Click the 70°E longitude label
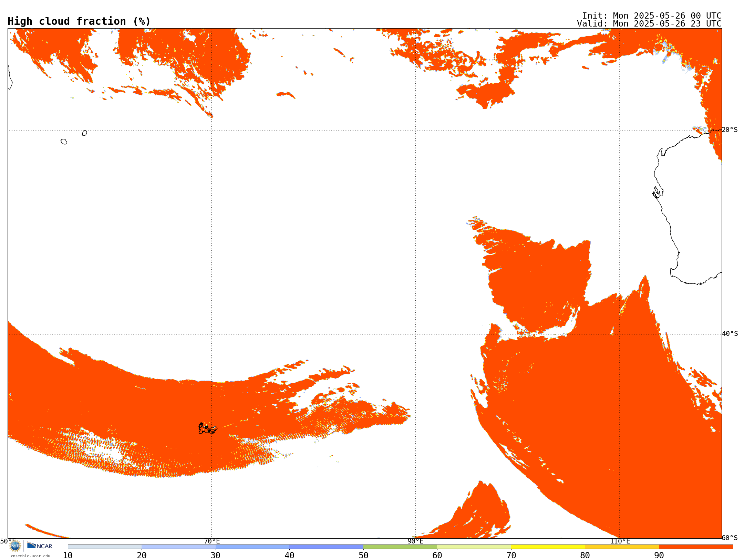The height and width of the screenshot is (560, 744). tap(212, 541)
